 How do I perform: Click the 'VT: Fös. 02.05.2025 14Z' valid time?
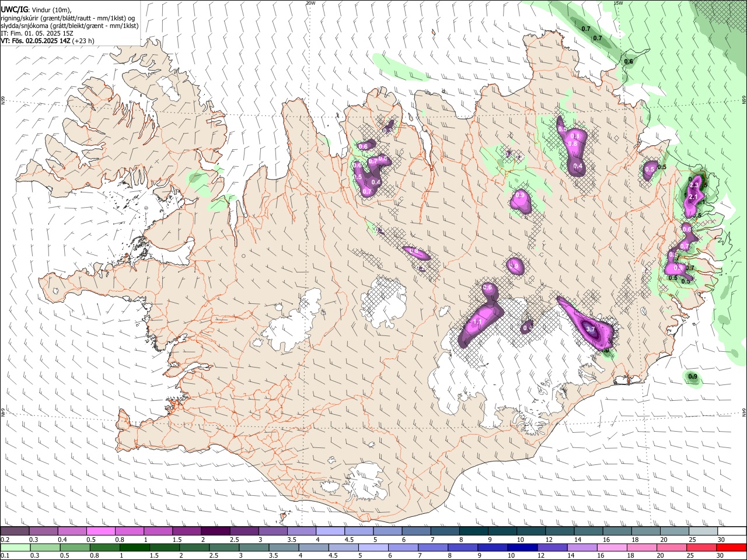pyautogui.click(x=36, y=41)
